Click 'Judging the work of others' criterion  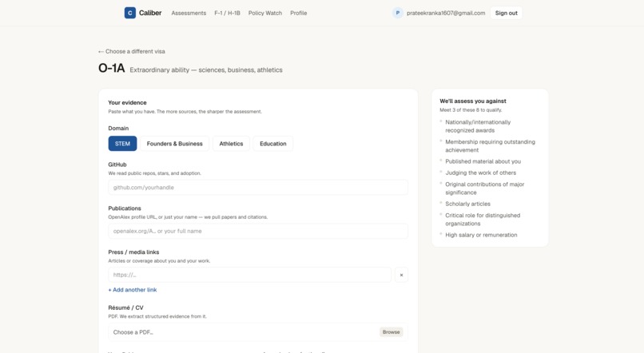[480, 173]
